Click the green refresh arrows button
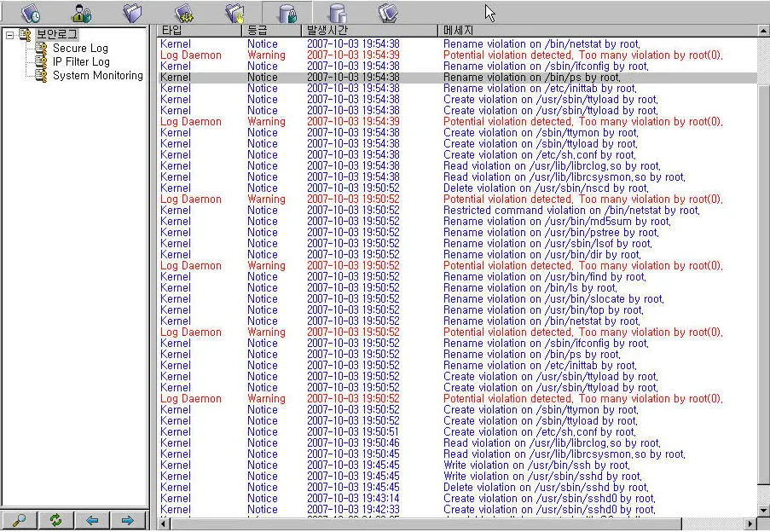This screenshot has height=532, width=770. (x=56, y=520)
